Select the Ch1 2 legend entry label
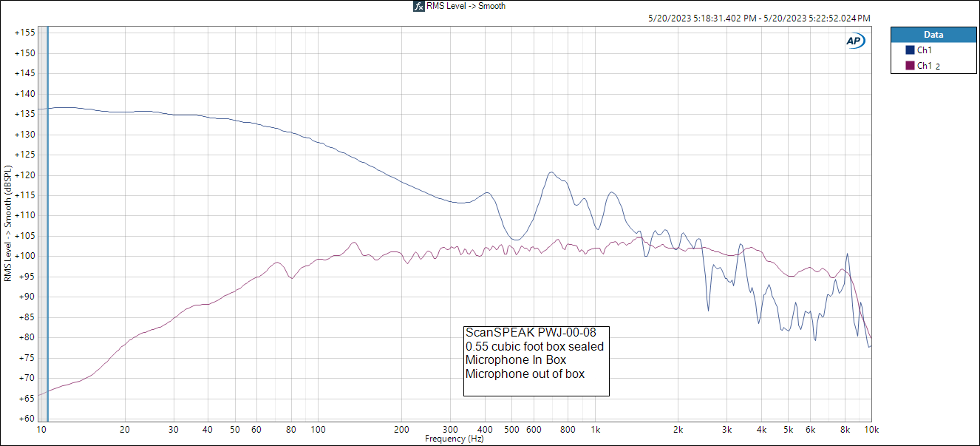This screenshot has width=980, height=446. pyautogui.click(x=928, y=66)
